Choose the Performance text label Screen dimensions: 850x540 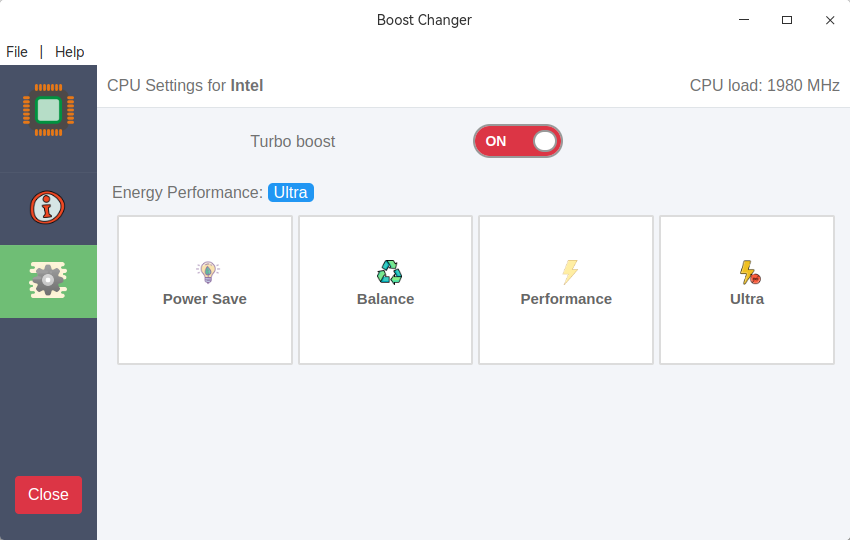566,299
